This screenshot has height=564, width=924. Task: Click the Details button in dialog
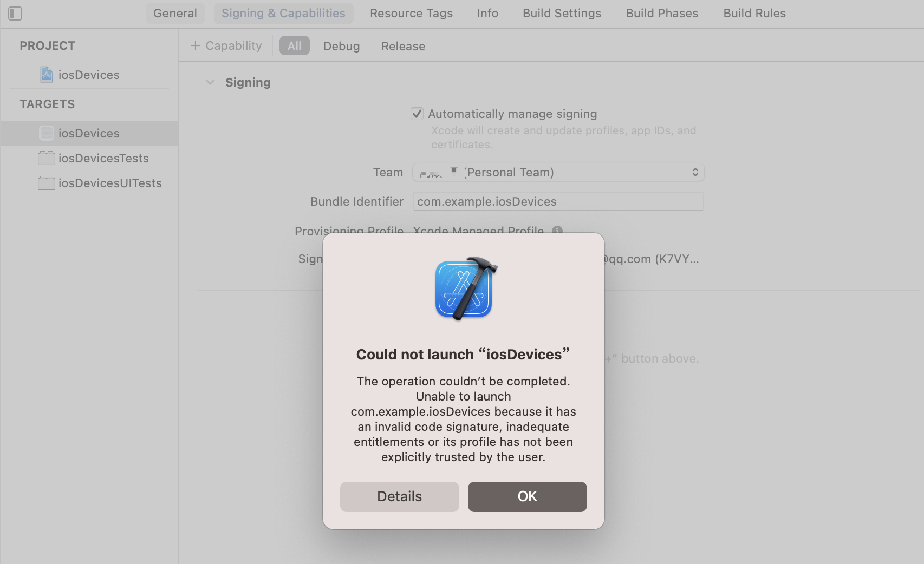click(400, 496)
